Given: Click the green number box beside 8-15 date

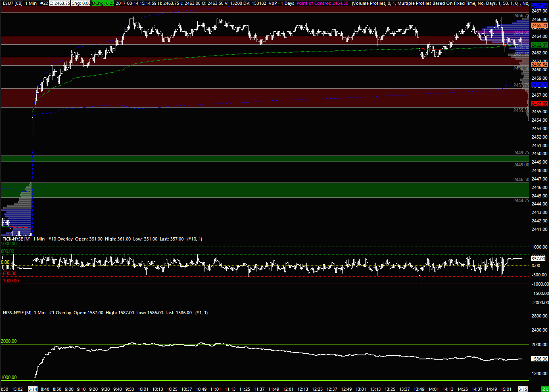Looking at the screenshot, I should pyautogui.click(x=544, y=389).
